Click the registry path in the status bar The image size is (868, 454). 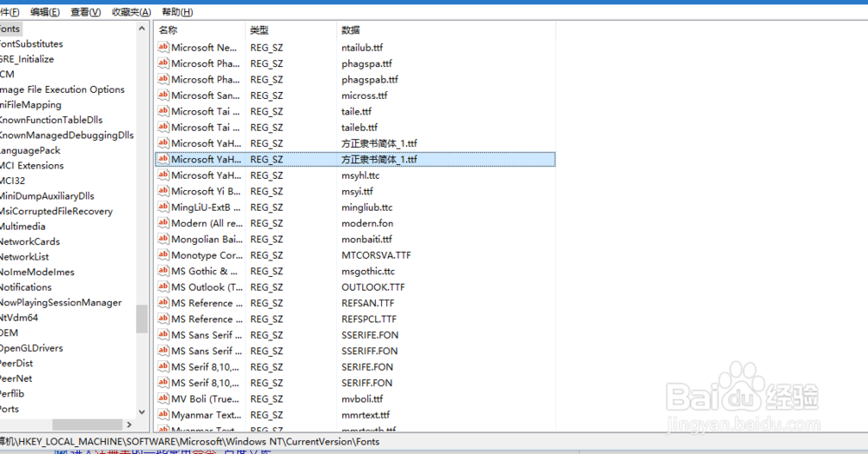tap(190, 441)
